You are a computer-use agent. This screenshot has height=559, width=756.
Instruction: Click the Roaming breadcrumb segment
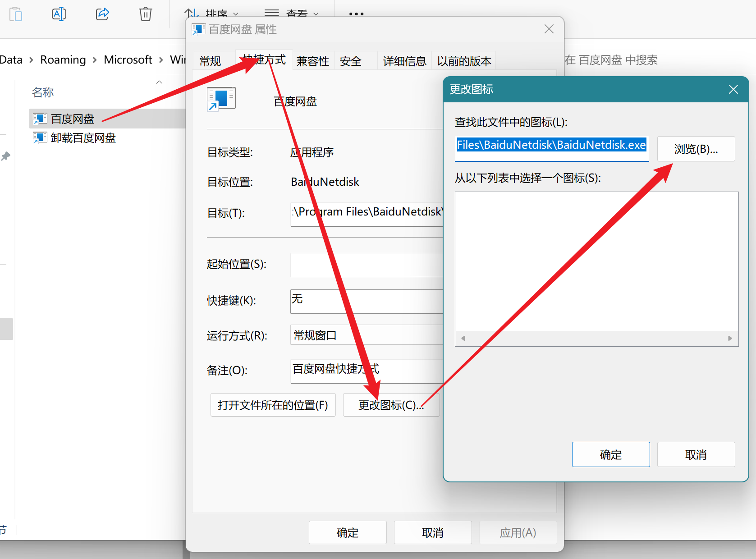point(63,60)
